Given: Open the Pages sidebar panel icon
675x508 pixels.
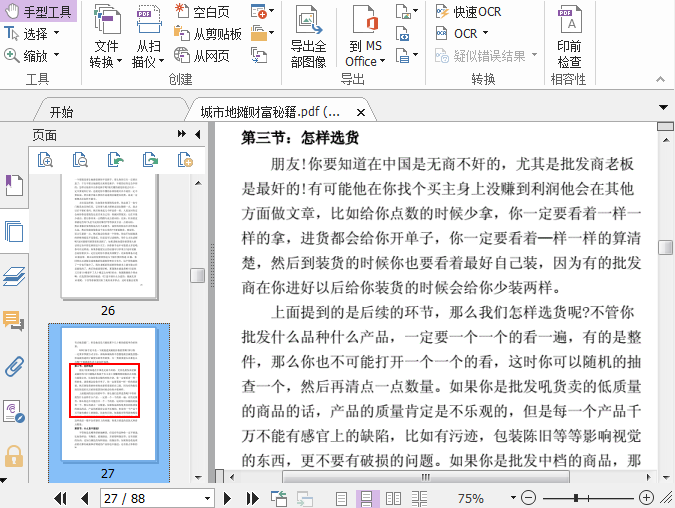Looking at the screenshot, I should [14, 231].
